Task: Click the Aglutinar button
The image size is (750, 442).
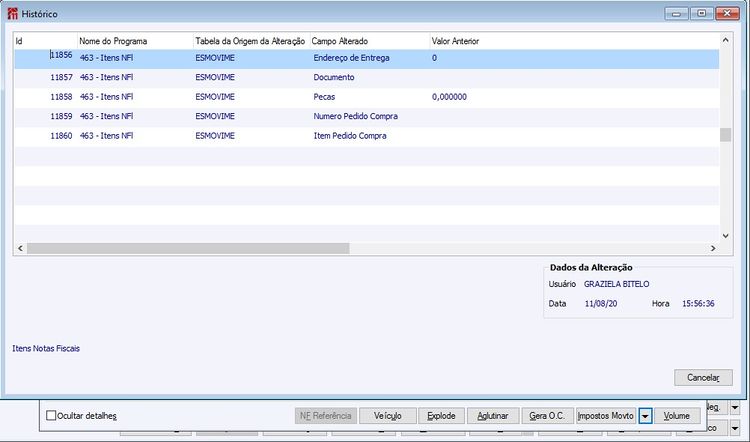Action: point(493,416)
